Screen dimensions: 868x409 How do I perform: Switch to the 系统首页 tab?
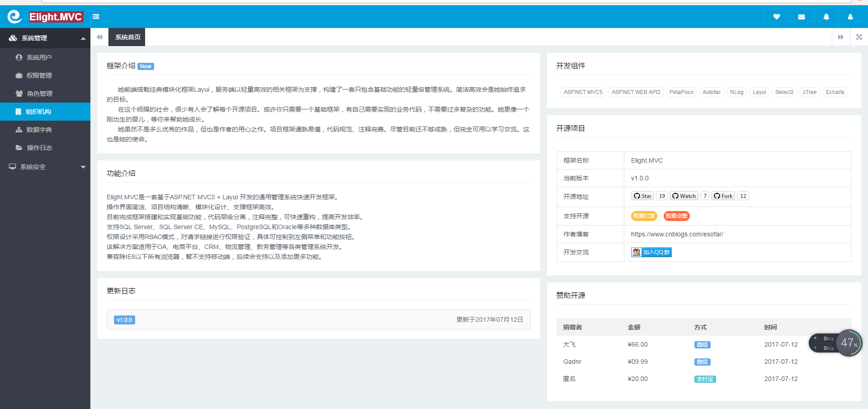[127, 37]
